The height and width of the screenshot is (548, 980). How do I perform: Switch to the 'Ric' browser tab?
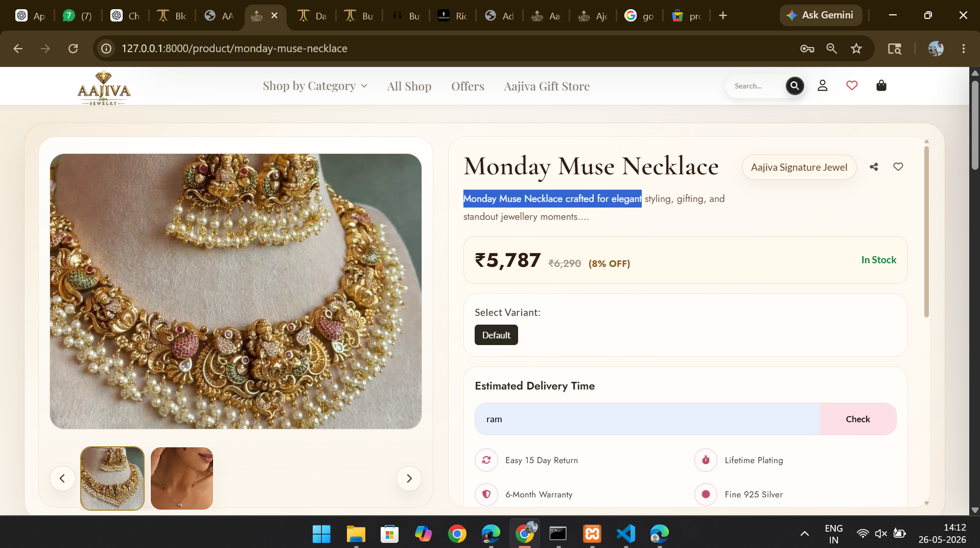click(x=452, y=15)
